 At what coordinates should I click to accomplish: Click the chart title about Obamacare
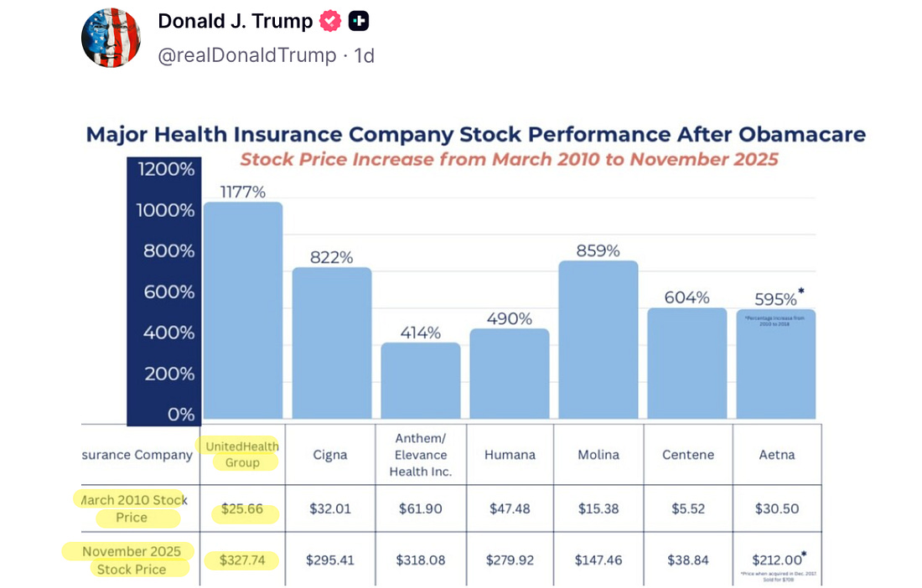click(x=475, y=135)
